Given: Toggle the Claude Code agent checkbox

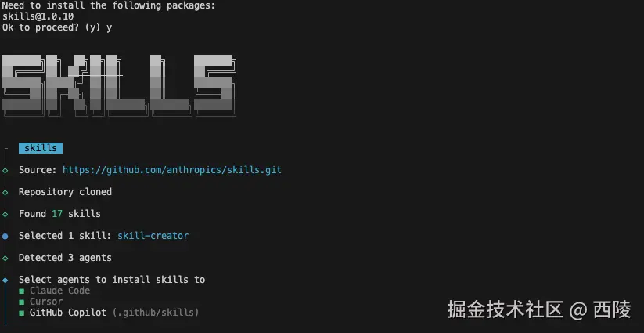Looking at the screenshot, I should 21,291.
